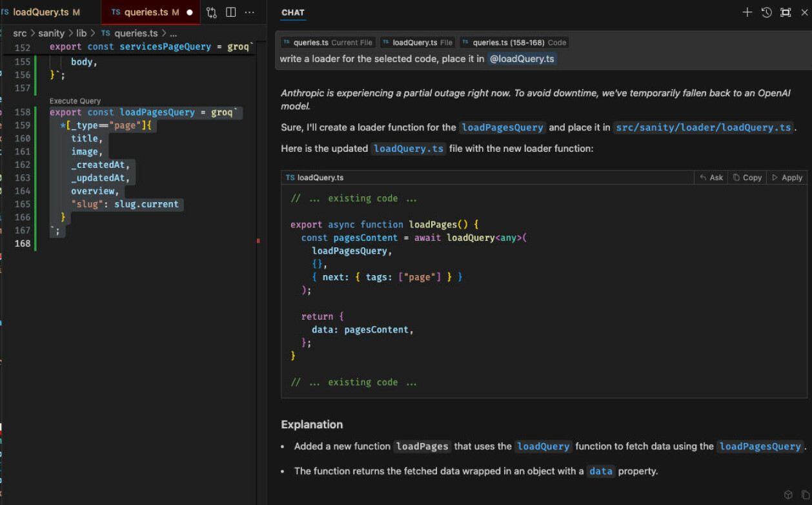Screen dimensions: 812x505
Task: Click the Execute Query code lens
Action: pos(75,101)
